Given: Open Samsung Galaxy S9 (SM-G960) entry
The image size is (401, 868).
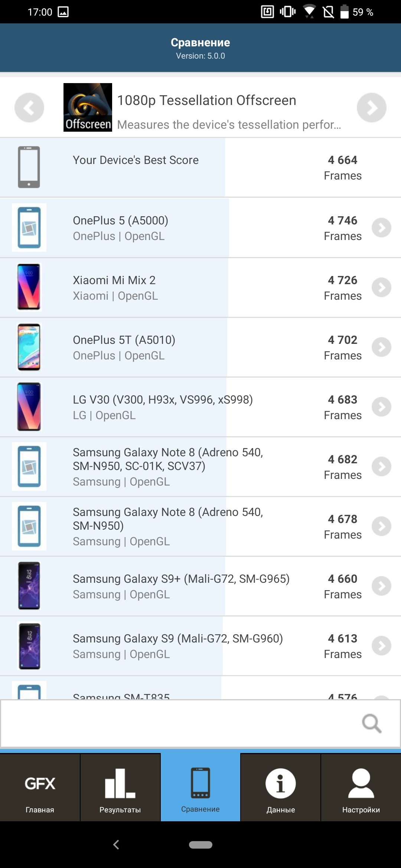Looking at the screenshot, I should pyautogui.click(x=177, y=646).
